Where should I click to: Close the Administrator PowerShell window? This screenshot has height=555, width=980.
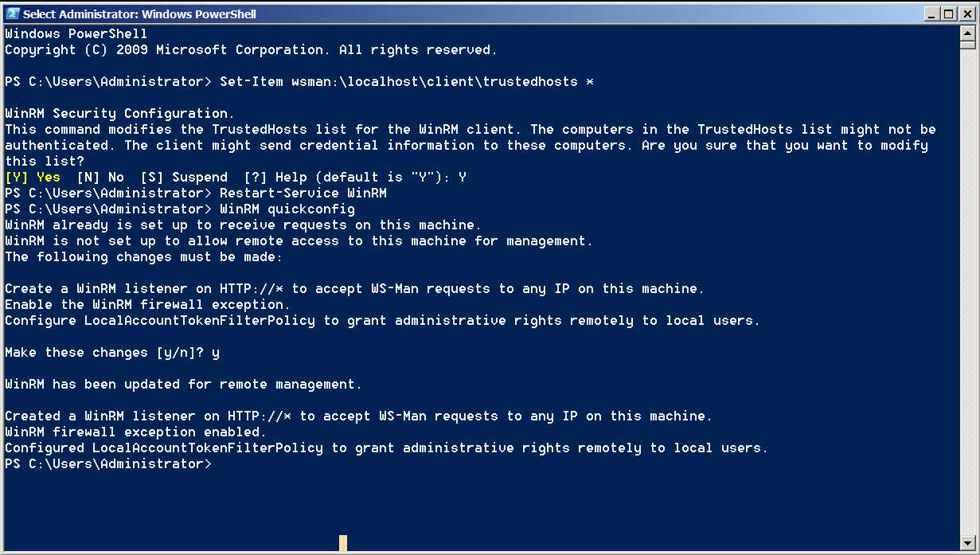(x=963, y=14)
